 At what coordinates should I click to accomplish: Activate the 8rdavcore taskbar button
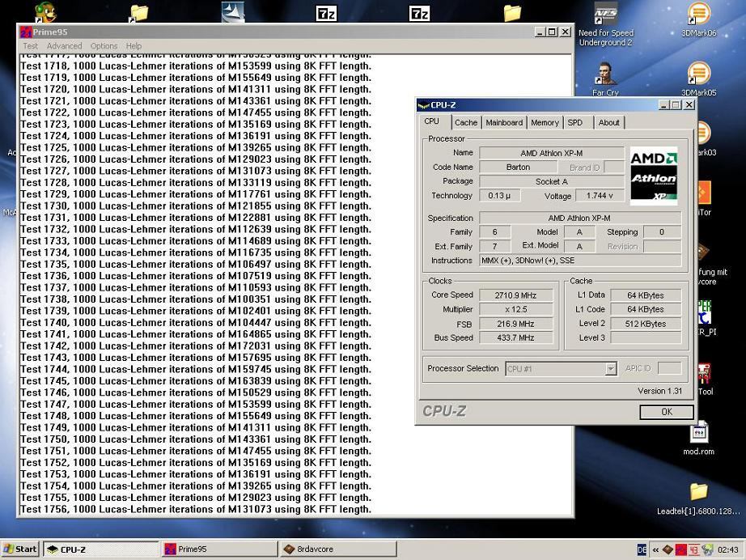[x=338, y=549]
